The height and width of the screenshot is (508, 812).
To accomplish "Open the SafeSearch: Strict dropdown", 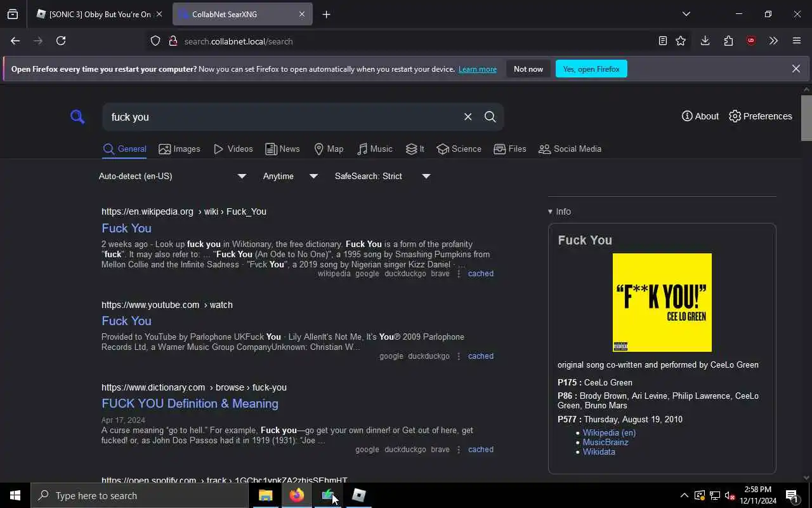I will (383, 176).
